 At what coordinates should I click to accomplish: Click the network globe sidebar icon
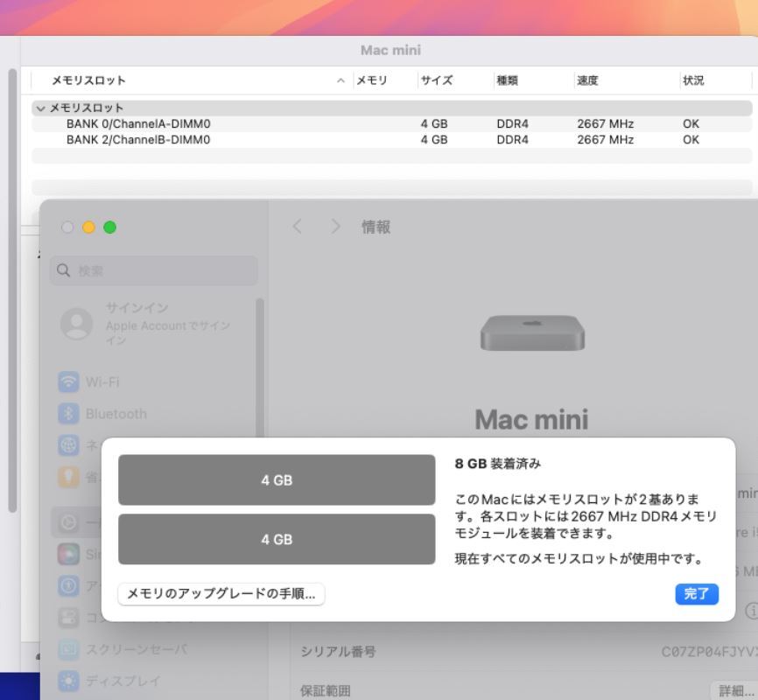tap(68, 444)
